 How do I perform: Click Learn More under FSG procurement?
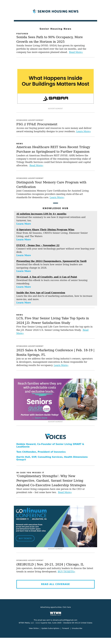(83, 132)
